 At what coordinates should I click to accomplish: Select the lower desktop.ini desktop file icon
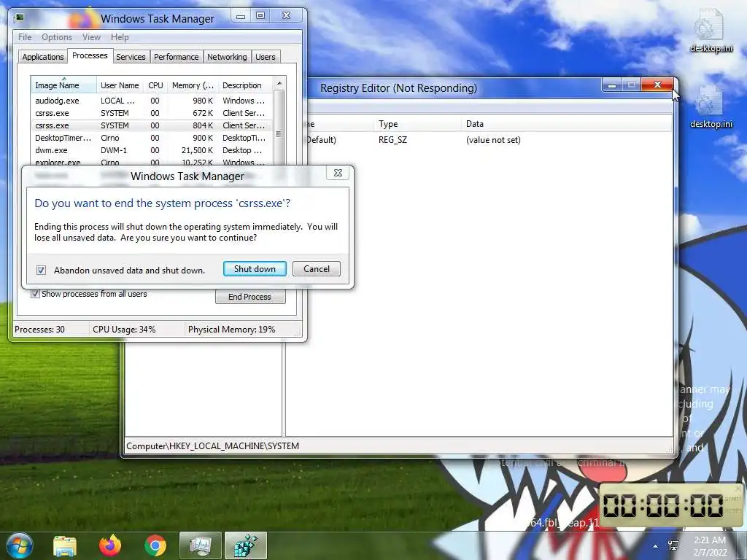(x=711, y=106)
